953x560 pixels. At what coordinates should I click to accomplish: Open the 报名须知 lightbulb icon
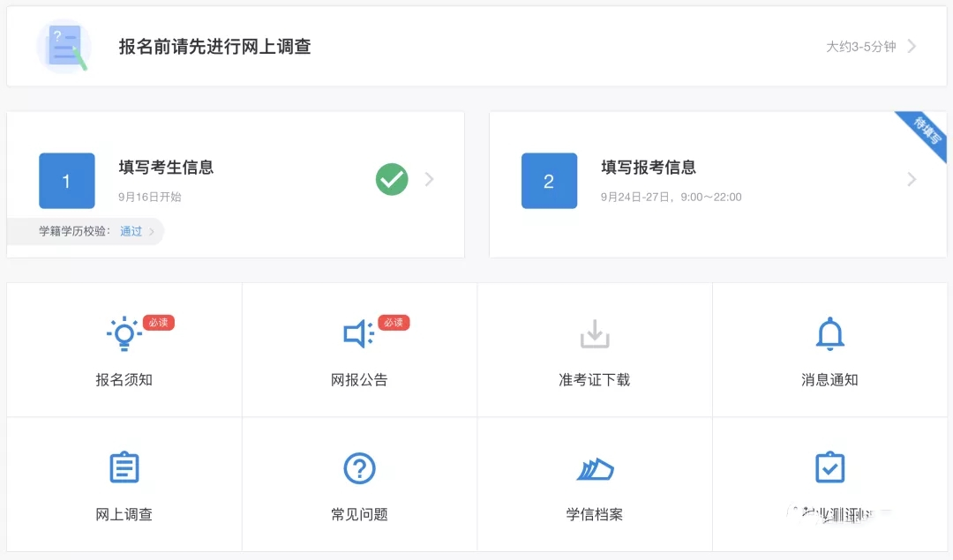click(x=124, y=333)
